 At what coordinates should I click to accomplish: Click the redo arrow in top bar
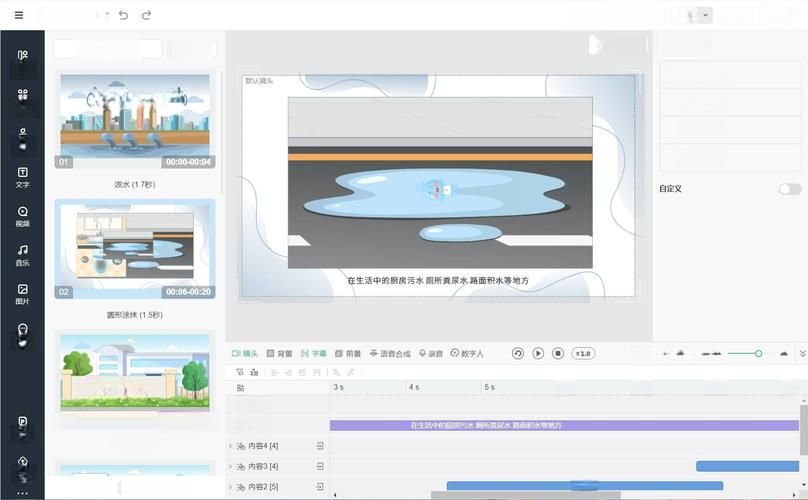147,15
